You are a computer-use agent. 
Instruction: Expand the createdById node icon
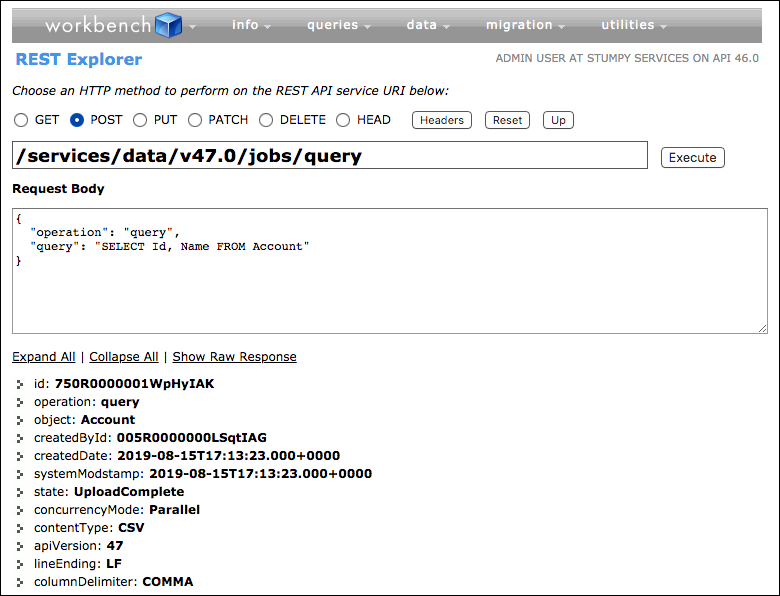pos(20,438)
